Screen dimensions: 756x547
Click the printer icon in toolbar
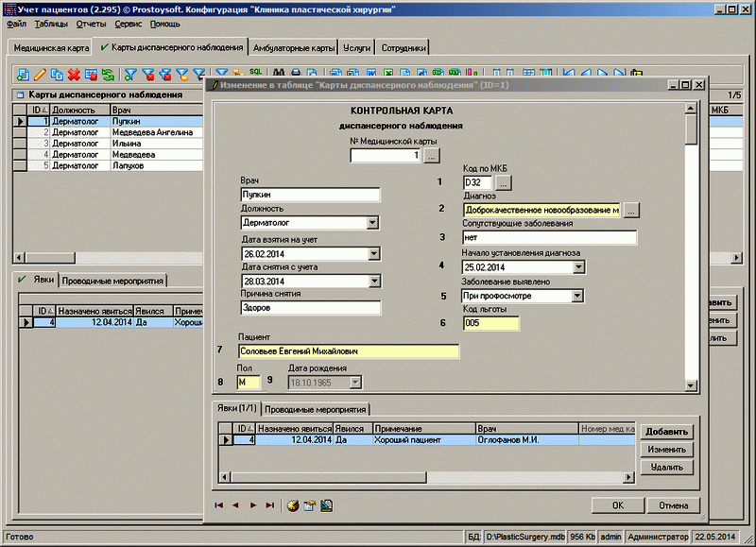[x=296, y=74]
